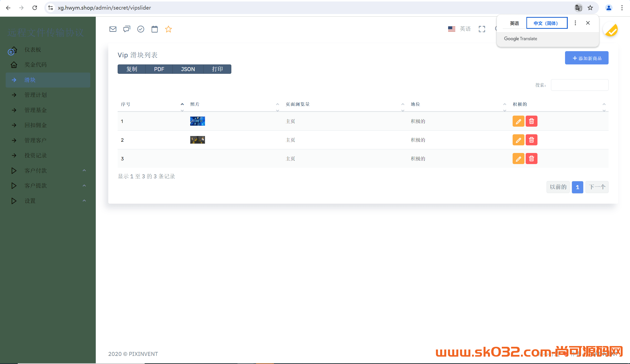Select 英语 tab in translate popup
This screenshot has height=364, width=630.
click(514, 23)
